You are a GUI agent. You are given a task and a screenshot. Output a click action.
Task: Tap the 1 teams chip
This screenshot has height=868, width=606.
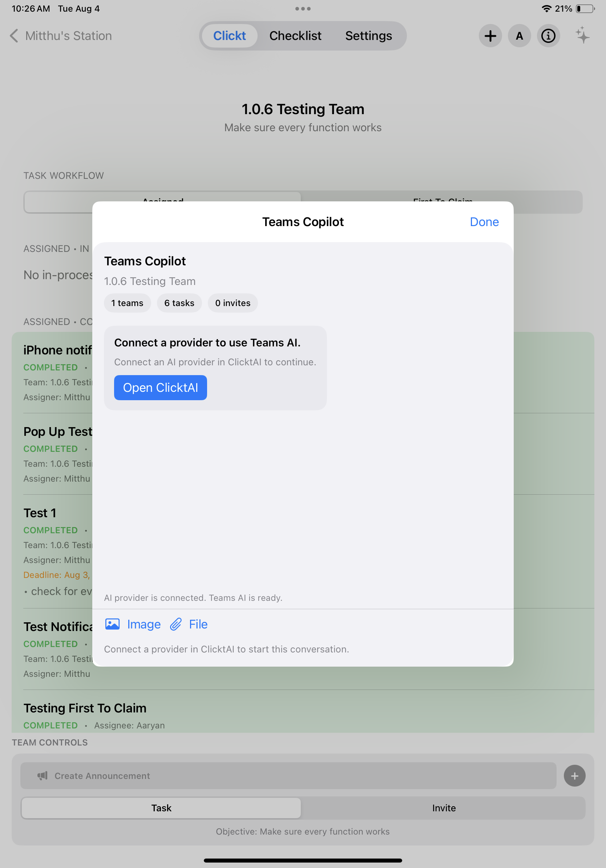pyautogui.click(x=127, y=303)
